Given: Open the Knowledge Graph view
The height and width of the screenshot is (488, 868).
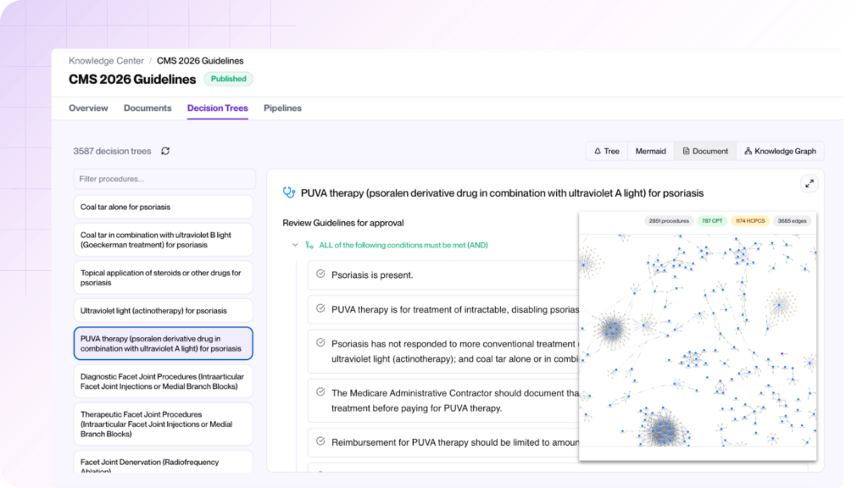Looking at the screenshot, I should tap(780, 151).
